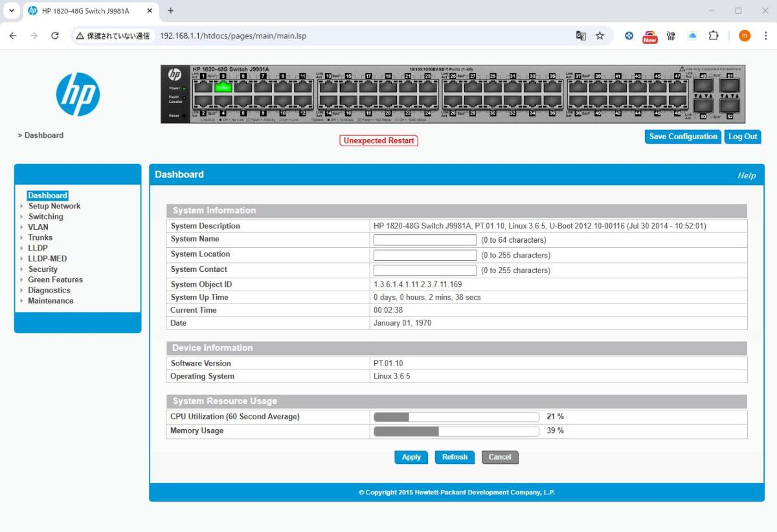Open the Help link in Dashboard header

click(747, 175)
